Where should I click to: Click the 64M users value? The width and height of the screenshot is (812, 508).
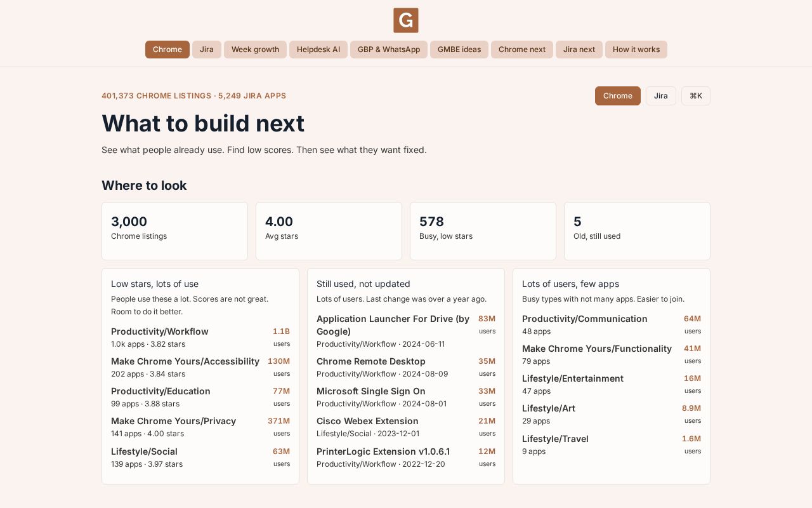(x=692, y=319)
